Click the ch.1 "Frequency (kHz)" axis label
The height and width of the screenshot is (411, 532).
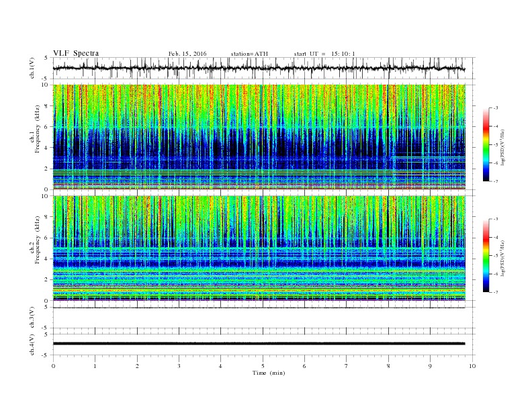coord(38,129)
